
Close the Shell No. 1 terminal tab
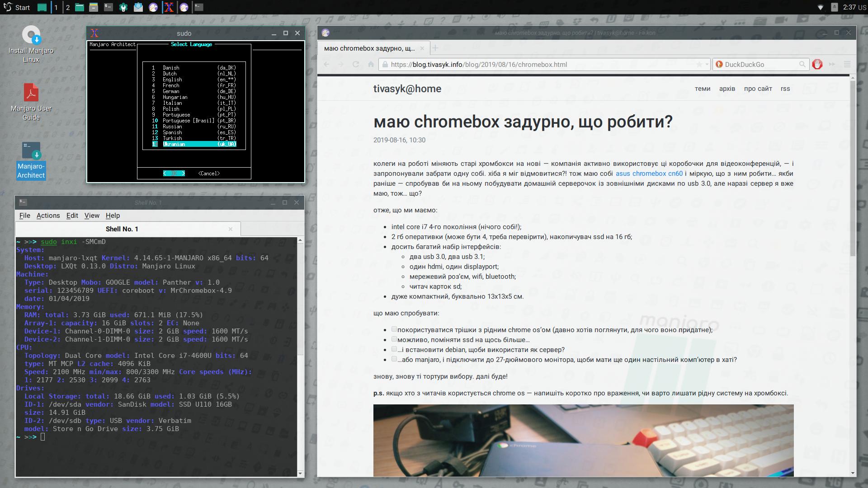231,229
